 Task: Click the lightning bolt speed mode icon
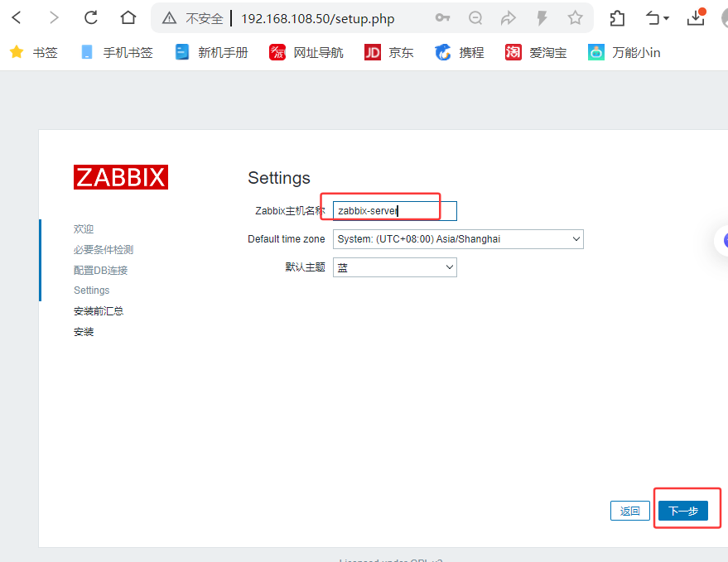point(542,18)
